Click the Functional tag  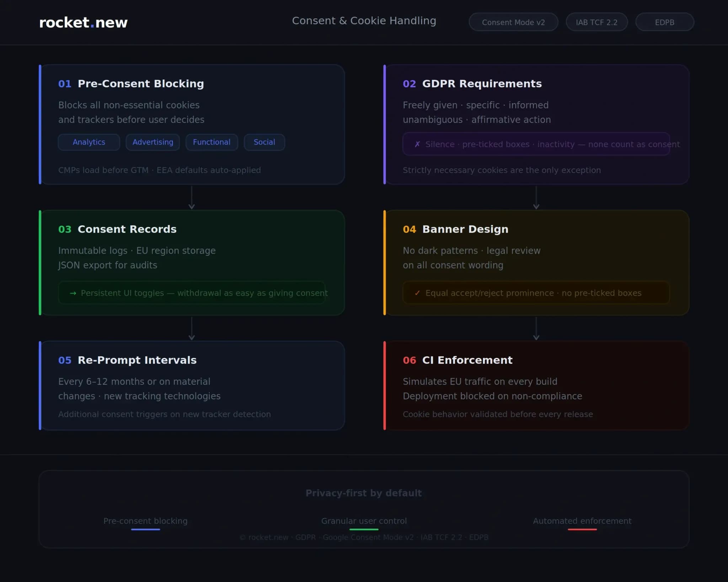[212, 142]
